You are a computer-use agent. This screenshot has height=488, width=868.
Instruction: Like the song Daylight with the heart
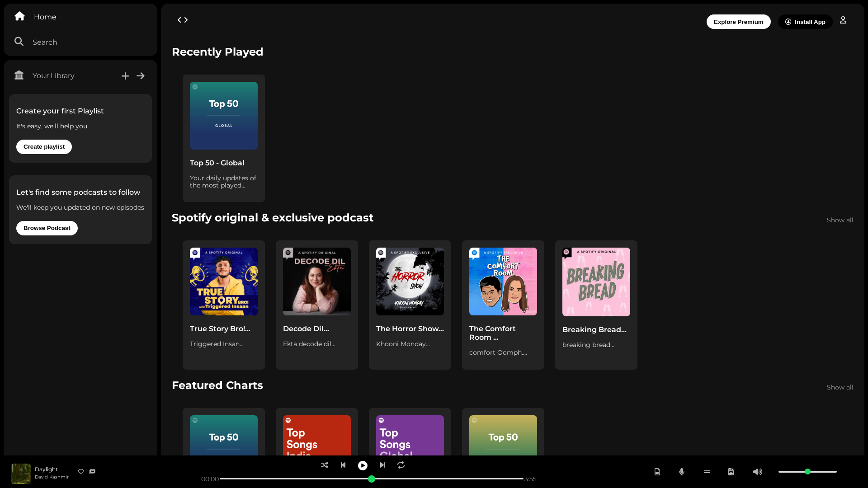[81, 472]
